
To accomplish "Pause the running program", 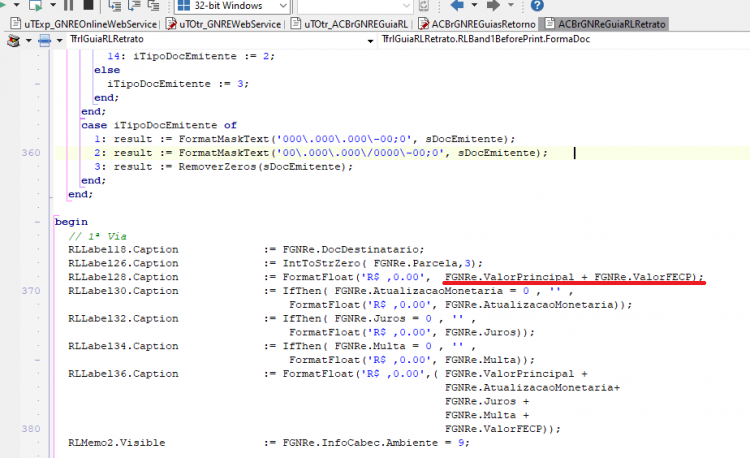I will [69, 5].
